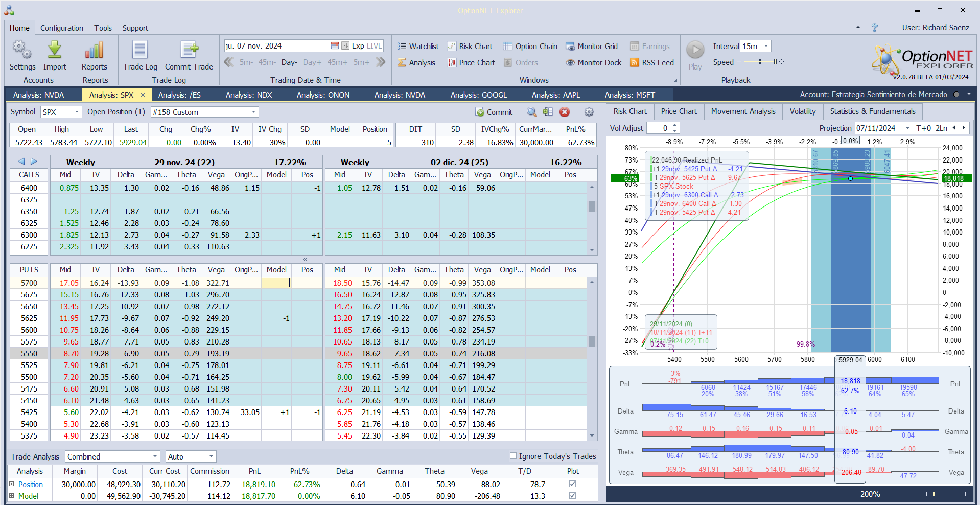Enable Ignore Today's Trades checkbox
Image resolution: width=980 pixels, height=505 pixels.
(x=514, y=456)
